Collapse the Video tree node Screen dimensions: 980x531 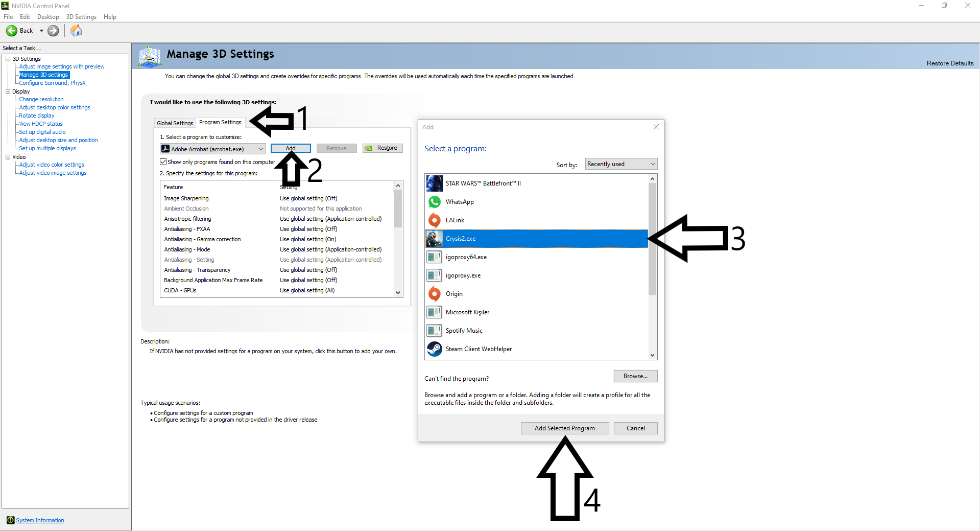pos(8,157)
